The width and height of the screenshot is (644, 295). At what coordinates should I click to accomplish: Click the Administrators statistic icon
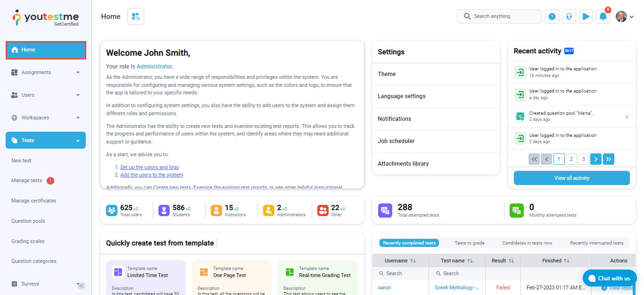pyautogui.click(x=269, y=211)
